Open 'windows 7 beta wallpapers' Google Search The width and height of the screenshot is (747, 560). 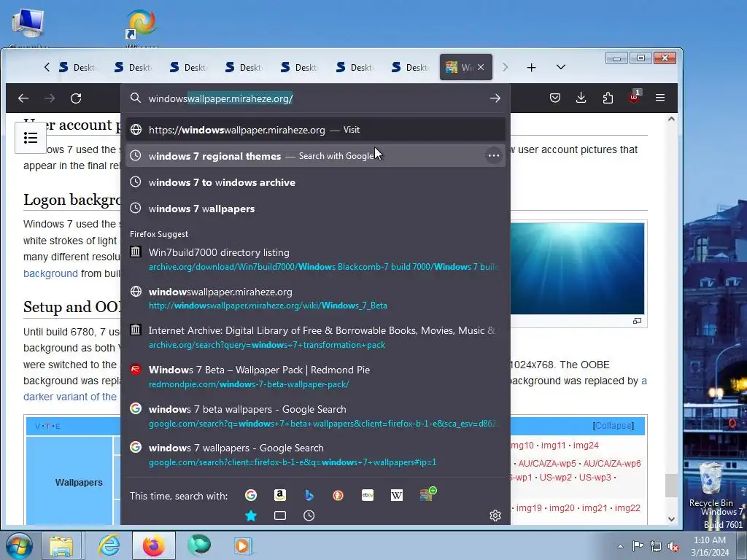point(315,416)
